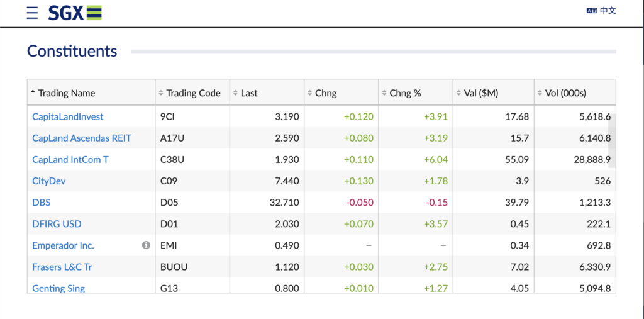Sort by Trading Name column arrow

pos(33,93)
